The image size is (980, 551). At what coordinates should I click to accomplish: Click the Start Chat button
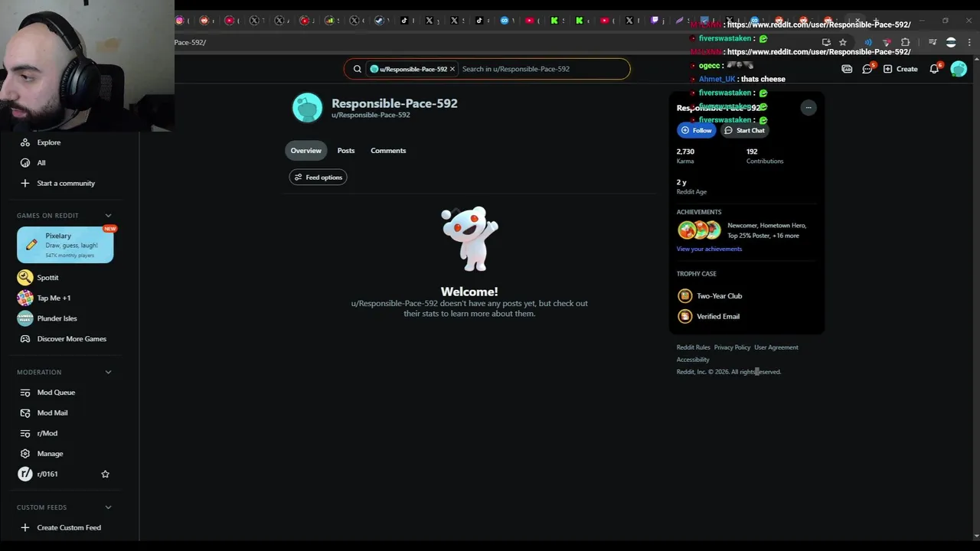click(745, 131)
